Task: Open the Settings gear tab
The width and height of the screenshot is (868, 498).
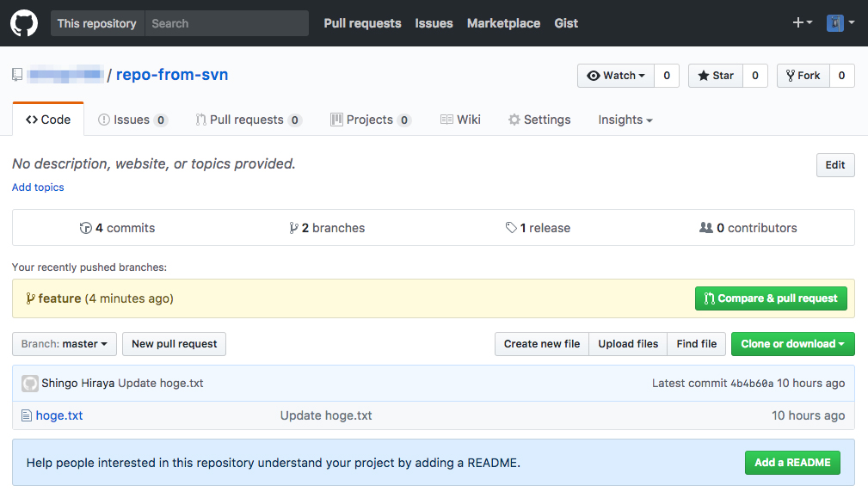Action: (539, 120)
